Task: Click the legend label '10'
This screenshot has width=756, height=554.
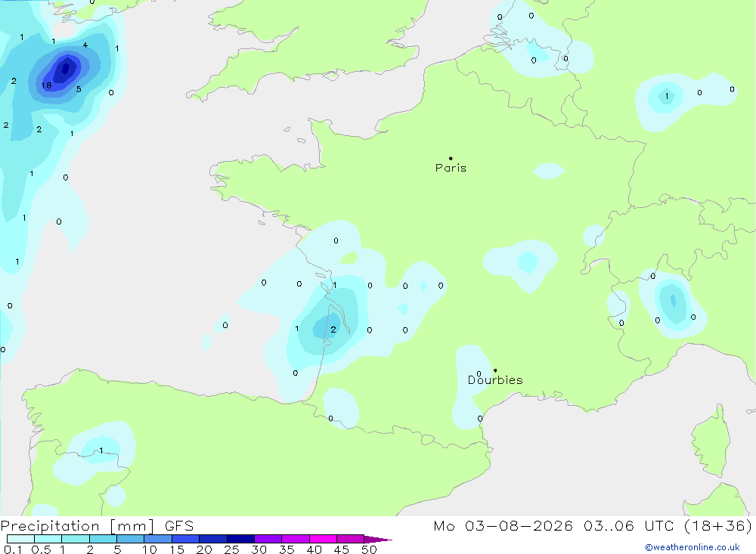Action: pyautogui.click(x=149, y=549)
